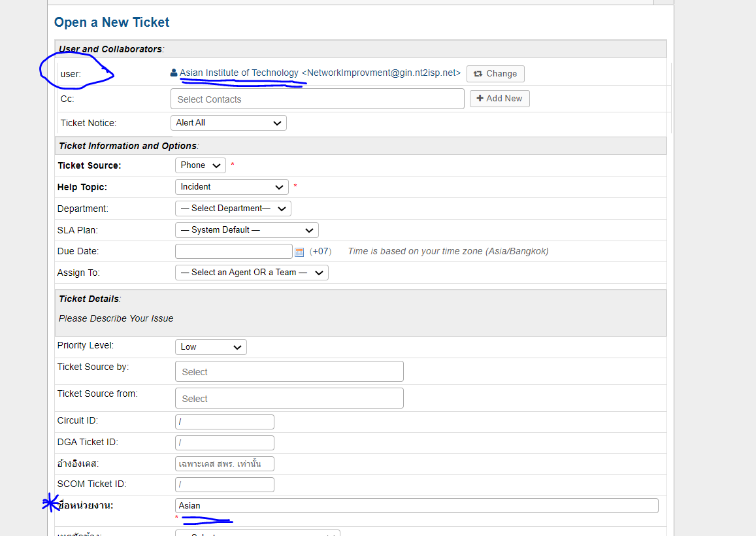Viewport: 756px width, 536px height.
Task: Open the Due Date calendar picker icon
Action: coord(299,252)
